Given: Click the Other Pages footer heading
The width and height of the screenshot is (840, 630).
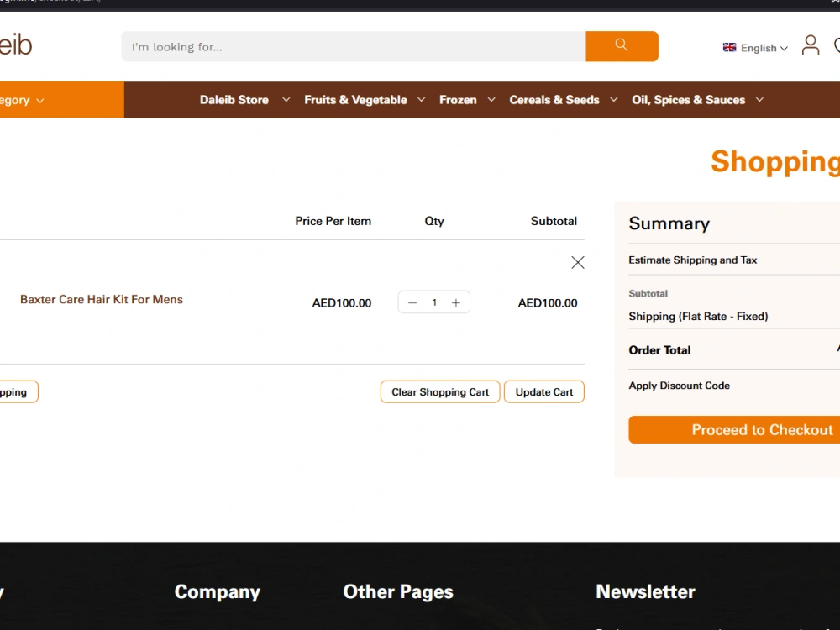Looking at the screenshot, I should [398, 591].
